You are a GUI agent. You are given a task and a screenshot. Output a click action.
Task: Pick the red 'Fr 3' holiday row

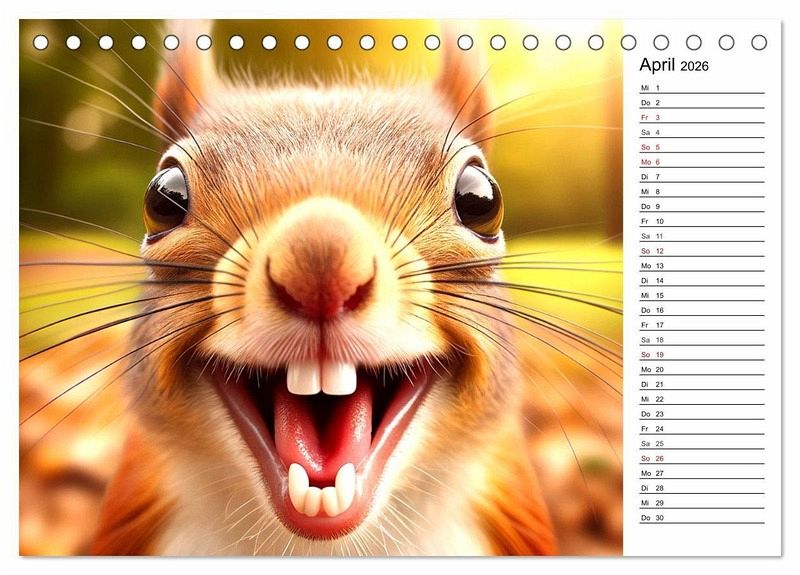point(702,117)
